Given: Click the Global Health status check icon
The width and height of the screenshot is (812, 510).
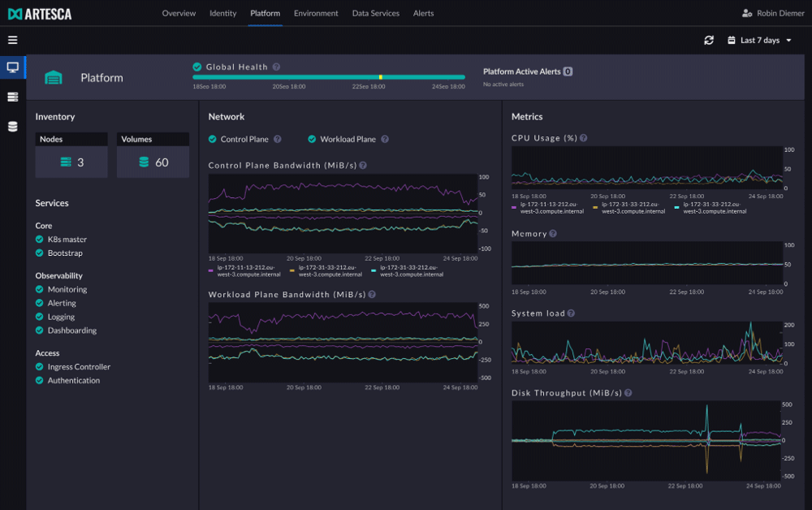Looking at the screenshot, I should coord(197,67).
